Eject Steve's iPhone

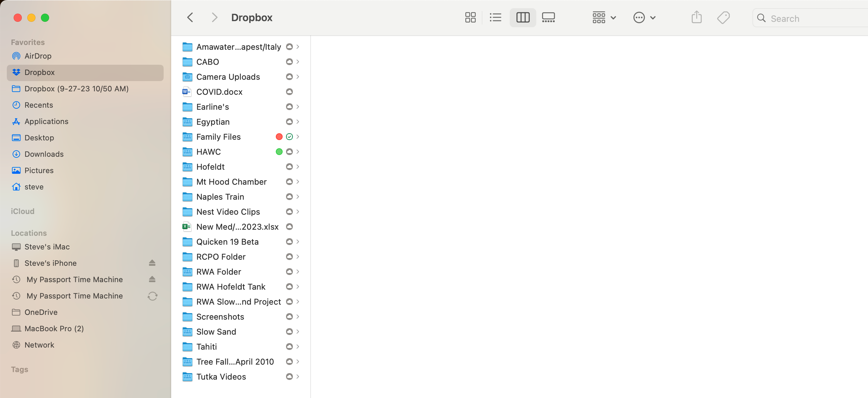coord(152,263)
